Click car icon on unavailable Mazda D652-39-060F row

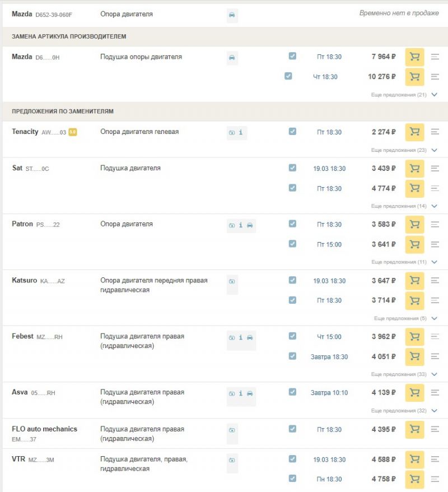tap(232, 15)
